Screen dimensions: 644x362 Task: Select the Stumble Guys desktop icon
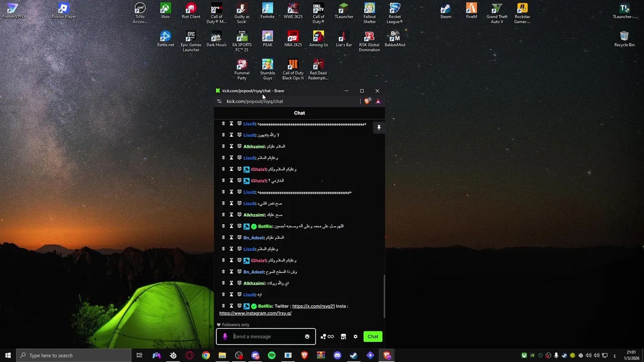[268, 70]
